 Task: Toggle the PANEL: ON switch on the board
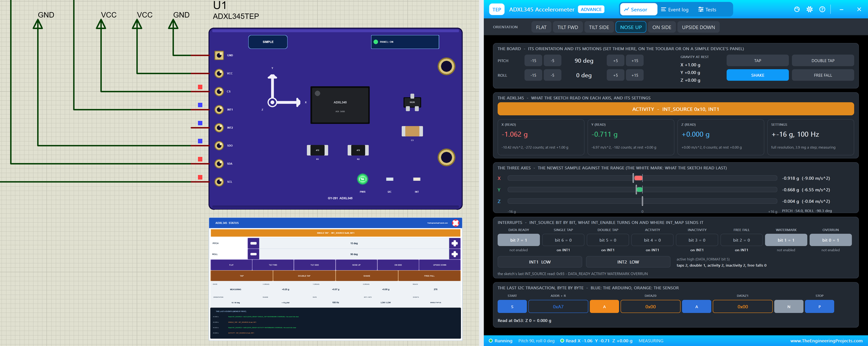tap(405, 42)
